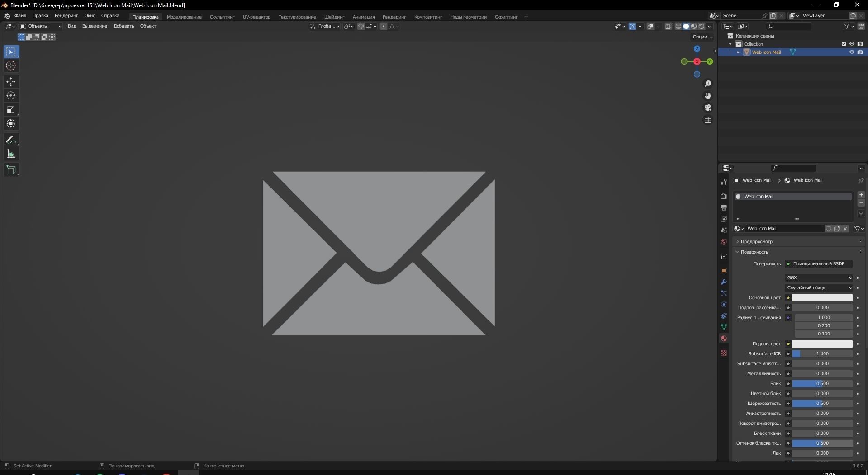
Task: Switch to Шейдинг workspace tab
Action: click(x=334, y=17)
